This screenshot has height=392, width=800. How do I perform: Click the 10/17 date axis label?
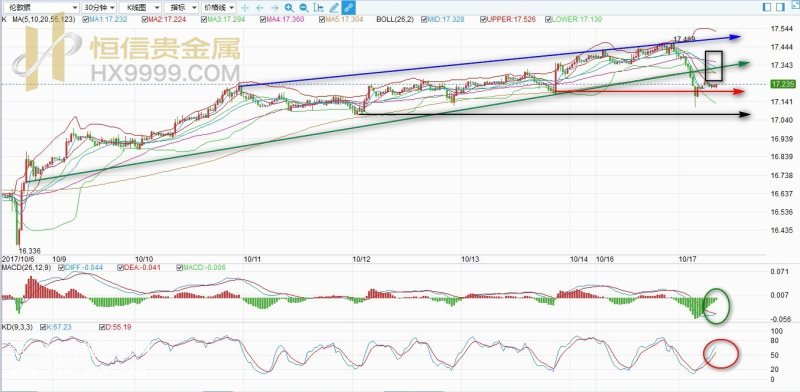coord(687,259)
